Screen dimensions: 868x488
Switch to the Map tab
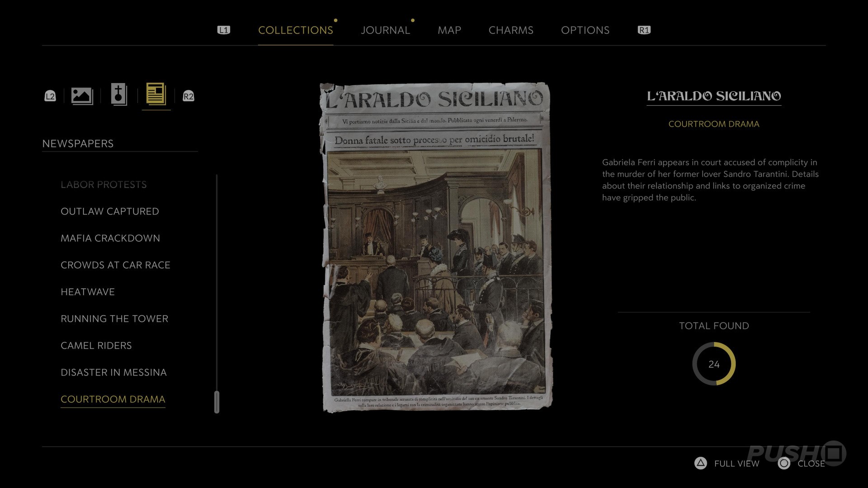click(449, 30)
